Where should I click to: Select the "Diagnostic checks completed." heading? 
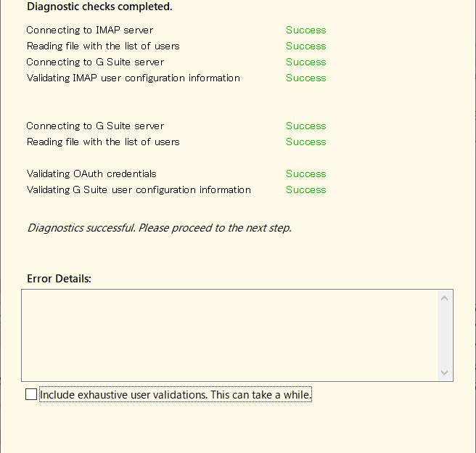coord(99,7)
